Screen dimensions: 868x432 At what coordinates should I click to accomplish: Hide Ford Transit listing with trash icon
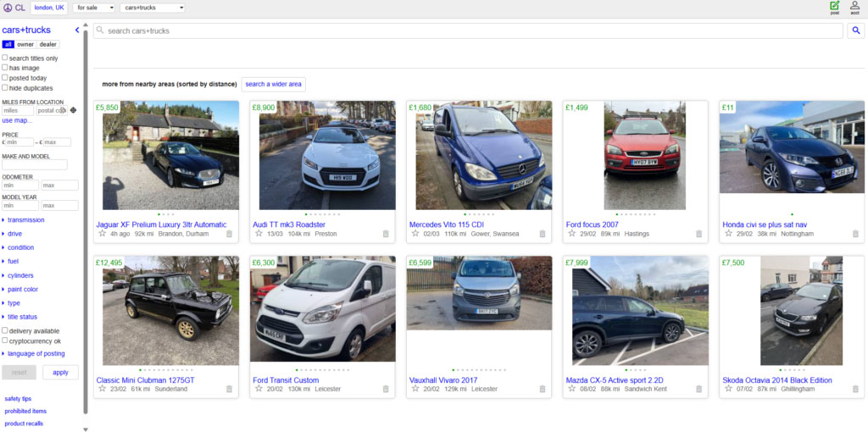pyautogui.click(x=386, y=389)
